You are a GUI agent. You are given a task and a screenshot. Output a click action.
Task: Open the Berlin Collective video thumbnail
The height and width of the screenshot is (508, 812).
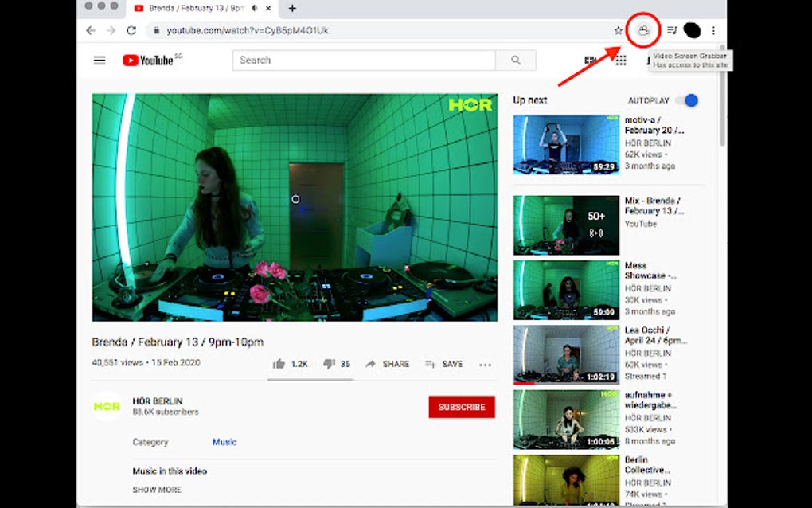[566, 480]
